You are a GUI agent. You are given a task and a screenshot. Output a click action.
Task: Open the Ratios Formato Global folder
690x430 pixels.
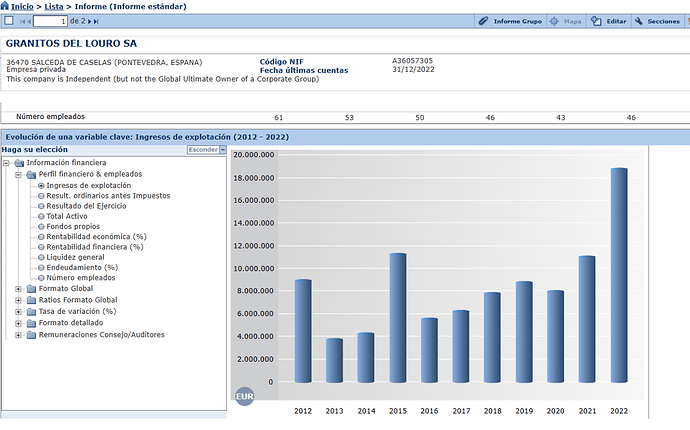(x=31, y=300)
